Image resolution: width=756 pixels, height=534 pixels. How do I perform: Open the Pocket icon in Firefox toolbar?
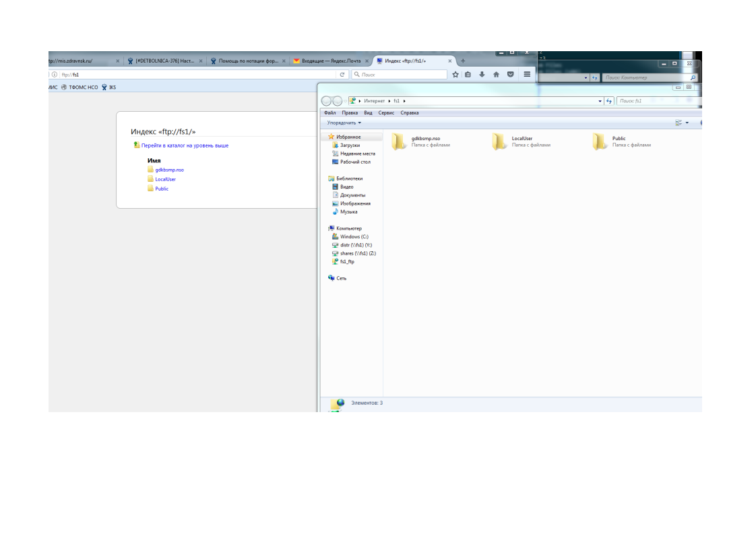click(x=510, y=75)
